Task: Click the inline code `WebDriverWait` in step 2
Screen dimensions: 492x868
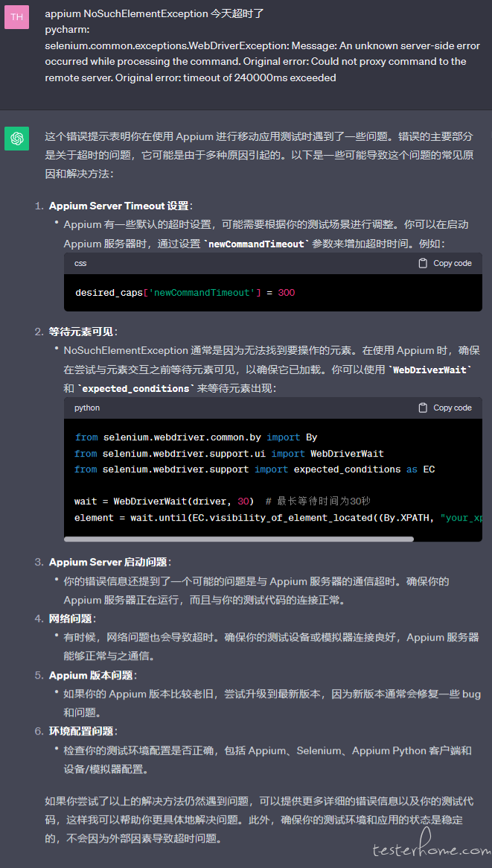Action: click(x=432, y=370)
